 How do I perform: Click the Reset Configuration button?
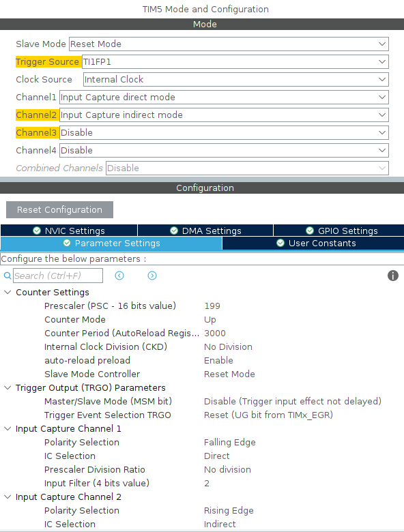coord(59,209)
